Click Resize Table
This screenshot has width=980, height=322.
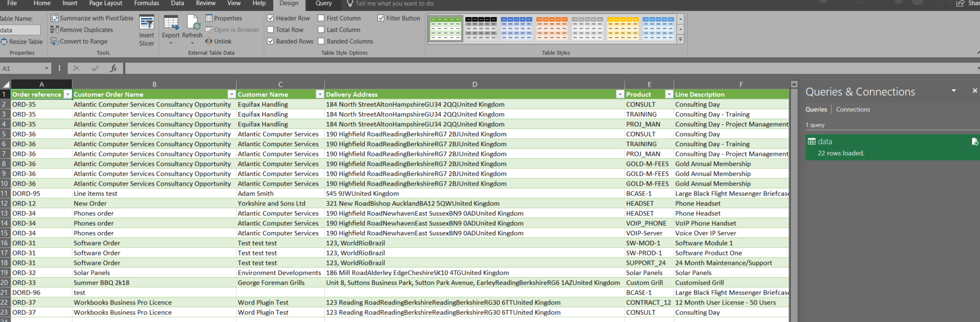[22, 42]
